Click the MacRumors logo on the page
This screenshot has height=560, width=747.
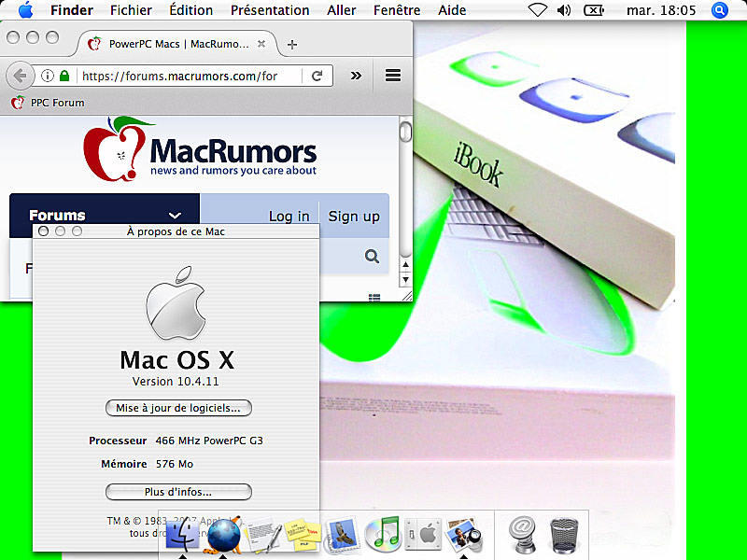pyautogui.click(x=200, y=149)
